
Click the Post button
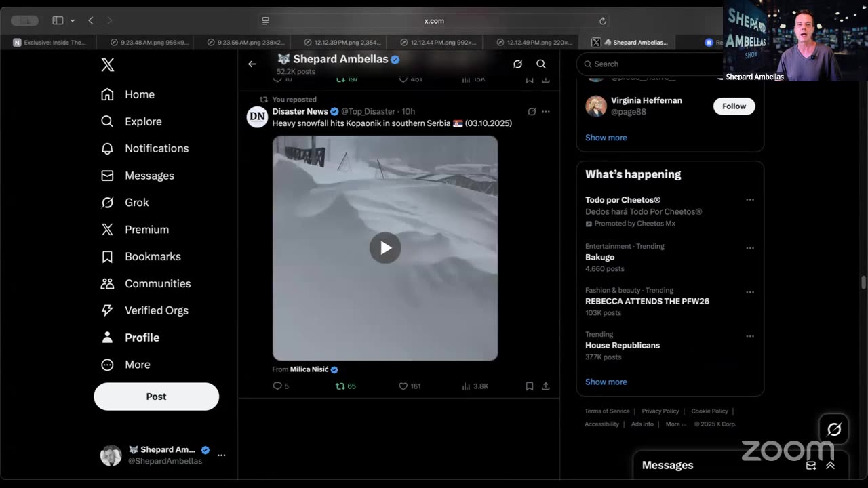(x=156, y=396)
